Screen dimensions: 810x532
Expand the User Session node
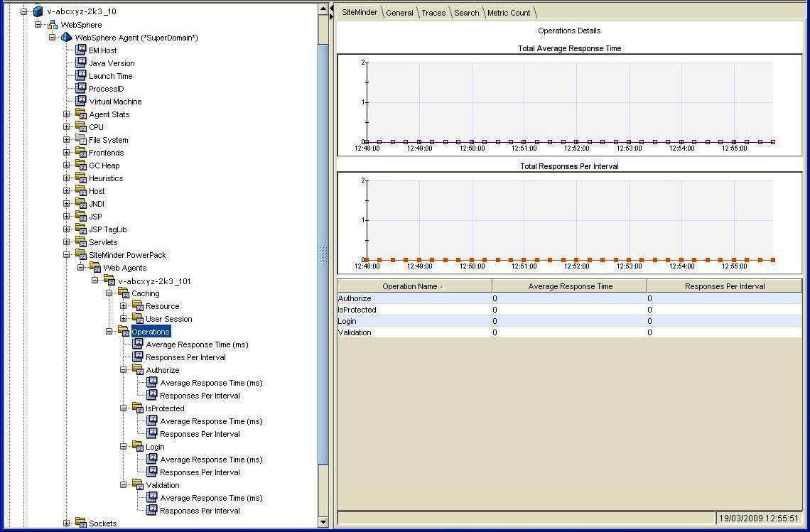(x=124, y=319)
